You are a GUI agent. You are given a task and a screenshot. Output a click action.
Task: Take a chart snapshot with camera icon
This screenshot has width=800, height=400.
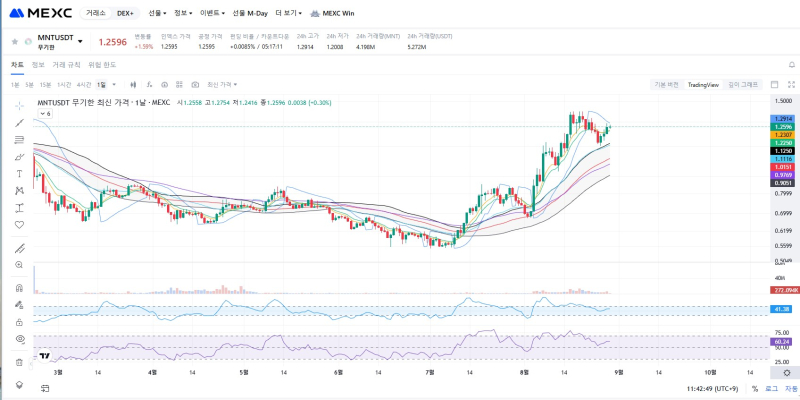(x=195, y=85)
